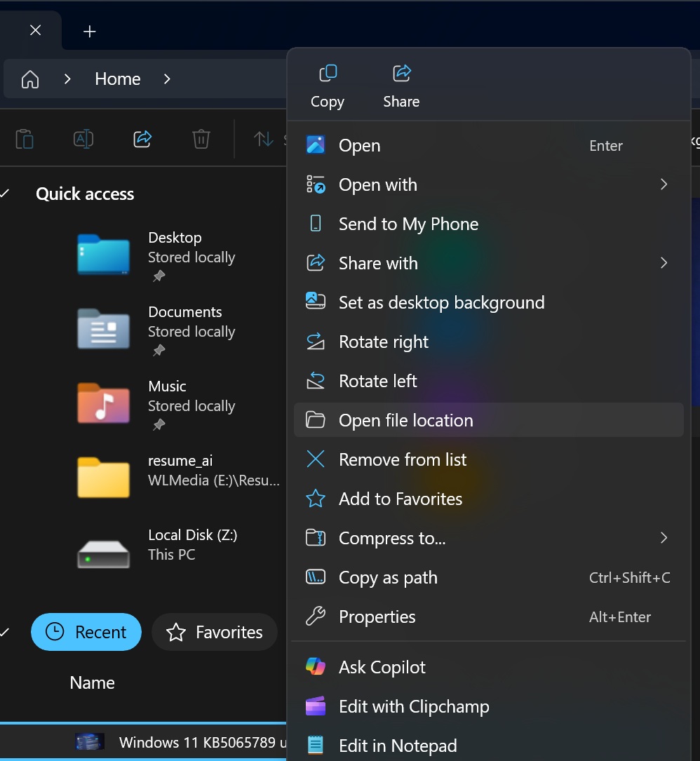Click the Paste clipboard toolbar icon

(25, 139)
